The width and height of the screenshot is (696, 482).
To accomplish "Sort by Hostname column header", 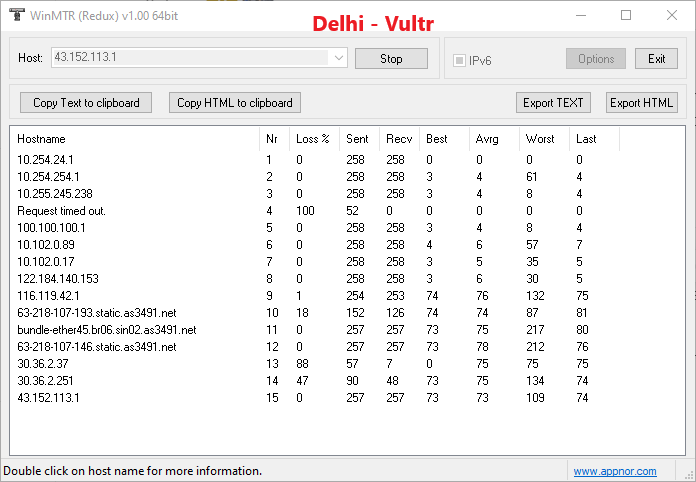I will 134,139.
